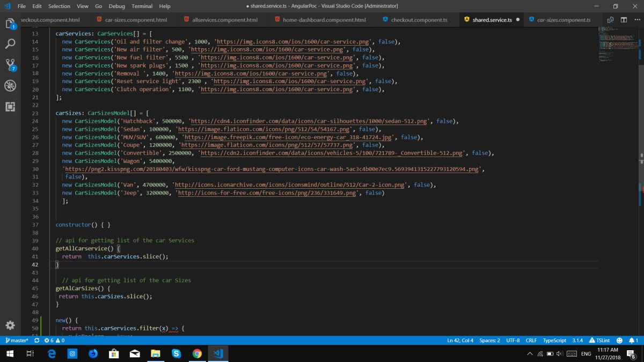Open the freepik eco-energy-car URL on line 26
The height and width of the screenshot is (362, 644).
tap(289, 137)
